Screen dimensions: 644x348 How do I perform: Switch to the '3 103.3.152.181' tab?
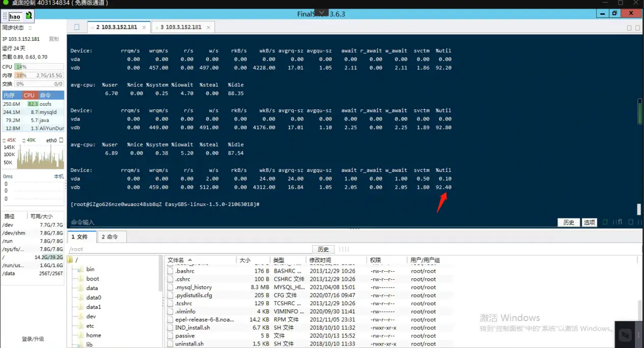pyautogui.click(x=183, y=27)
